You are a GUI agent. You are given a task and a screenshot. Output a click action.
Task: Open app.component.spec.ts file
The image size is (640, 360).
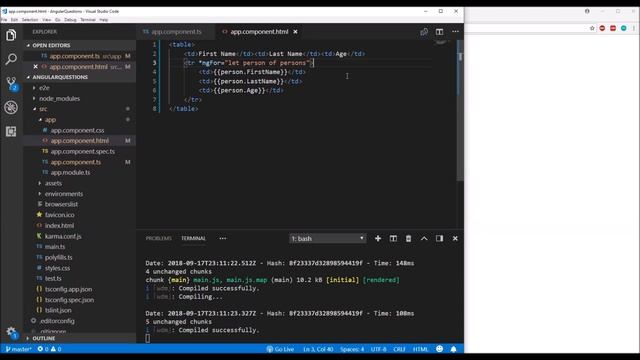83,151
